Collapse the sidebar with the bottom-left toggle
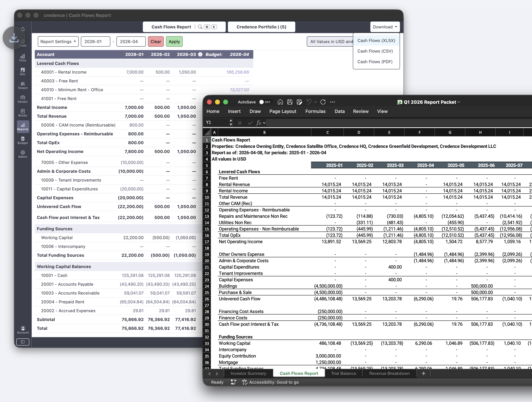The height and width of the screenshot is (402, 532). point(23,342)
